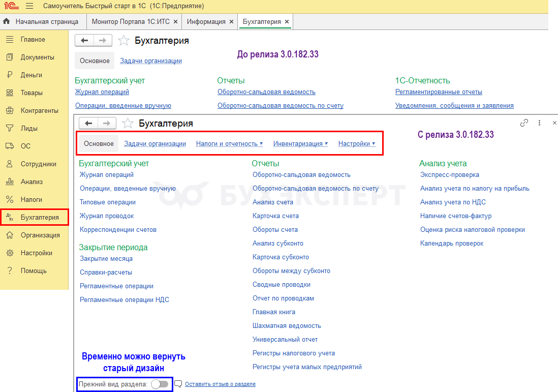
Task: Add lower Бухгалтерия page to favorites star
Action: click(x=128, y=123)
